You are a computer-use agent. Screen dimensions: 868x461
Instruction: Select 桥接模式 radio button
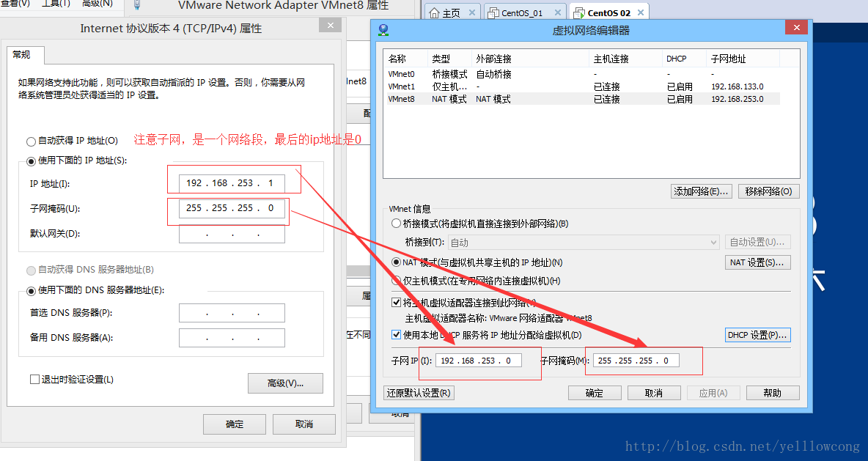coord(396,224)
